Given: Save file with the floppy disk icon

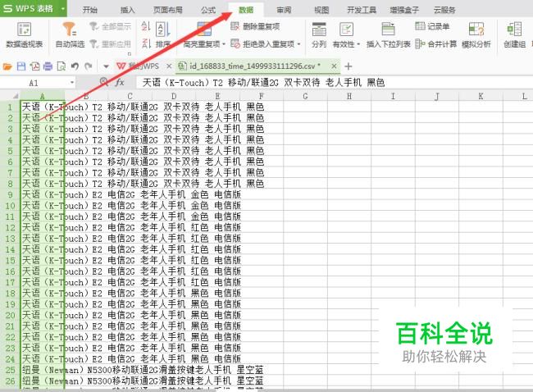Looking at the screenshot, I should 21,66.
